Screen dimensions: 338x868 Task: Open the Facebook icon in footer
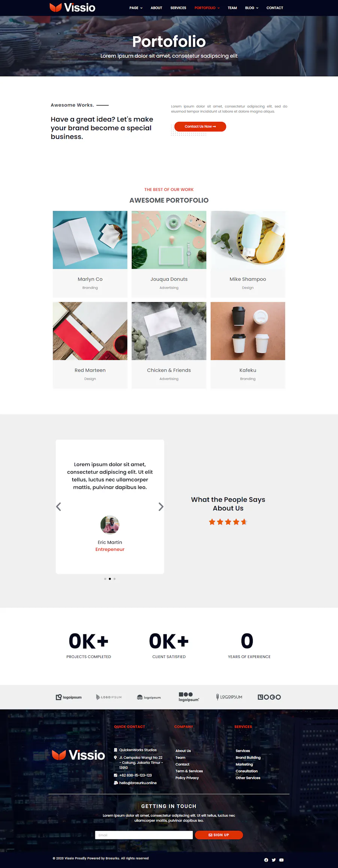click(x=266, y=860)
